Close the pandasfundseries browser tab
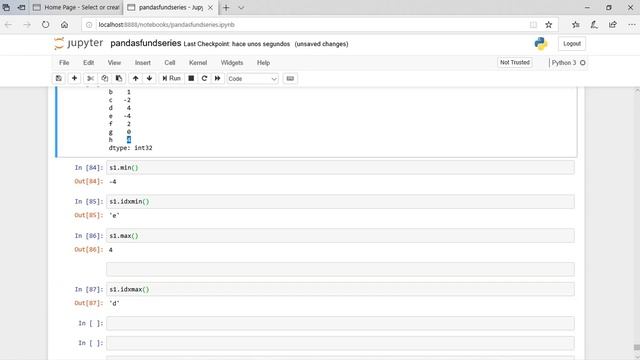 [x=211, y=7]
